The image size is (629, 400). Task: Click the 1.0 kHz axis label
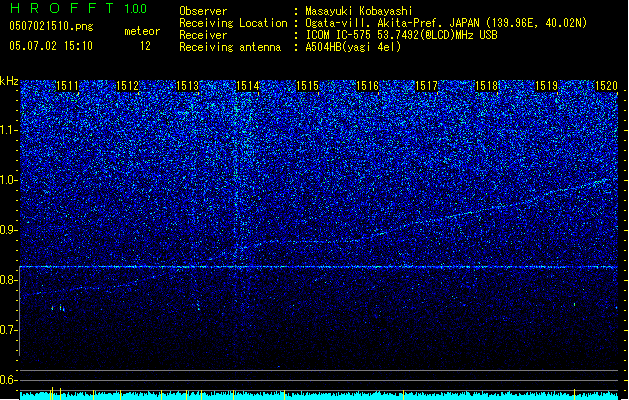[9, 180]
